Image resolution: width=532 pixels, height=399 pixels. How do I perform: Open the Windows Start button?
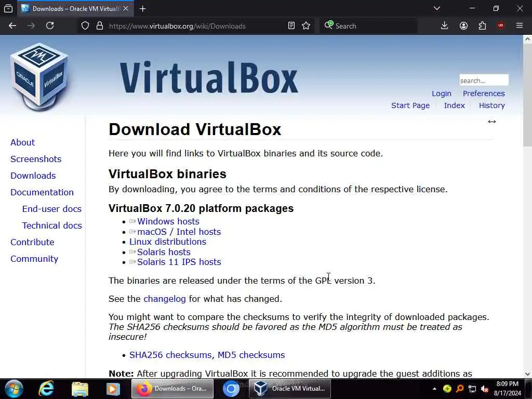(x=14, y=389)
